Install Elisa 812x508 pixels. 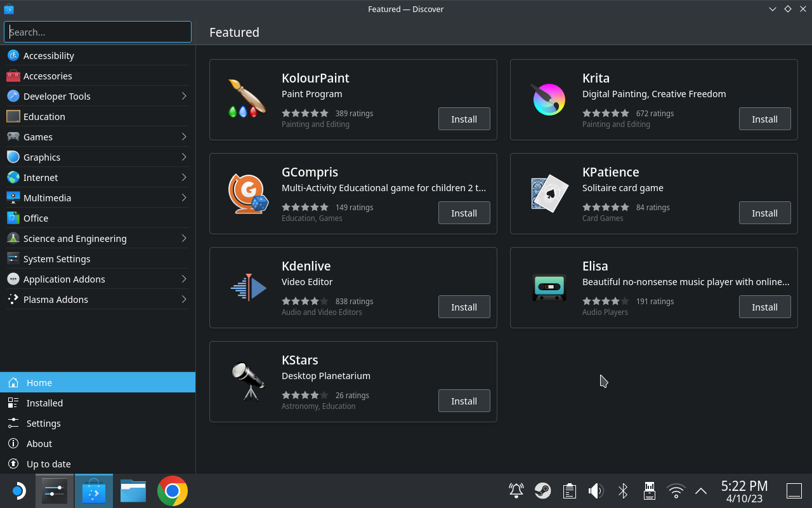(x=765, y=307)
